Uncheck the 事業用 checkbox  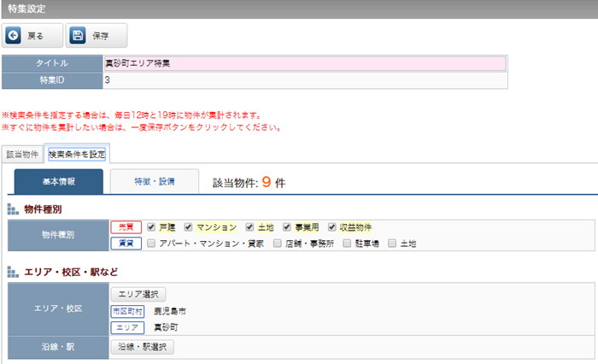click(x=287, y=227)
